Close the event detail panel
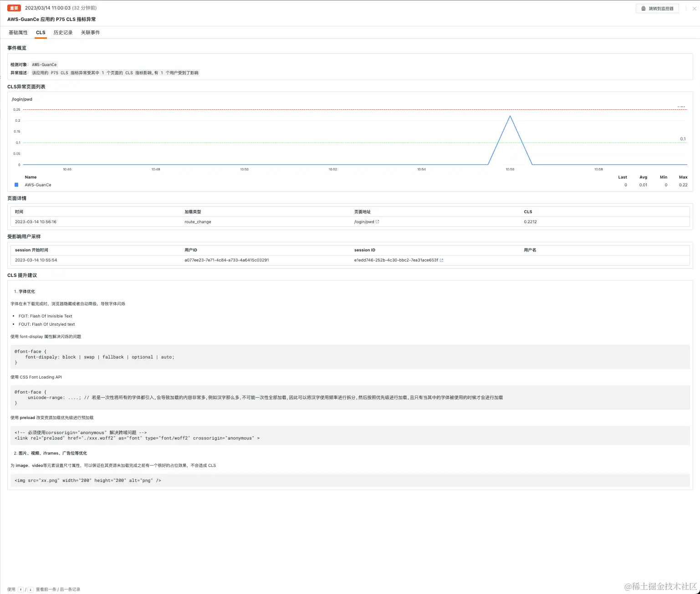Viewport: 700px width, 594px height. 694,8
